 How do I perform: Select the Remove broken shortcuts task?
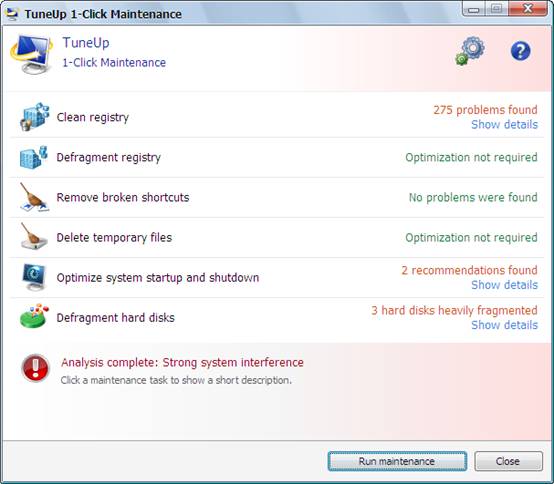point(123,197)
